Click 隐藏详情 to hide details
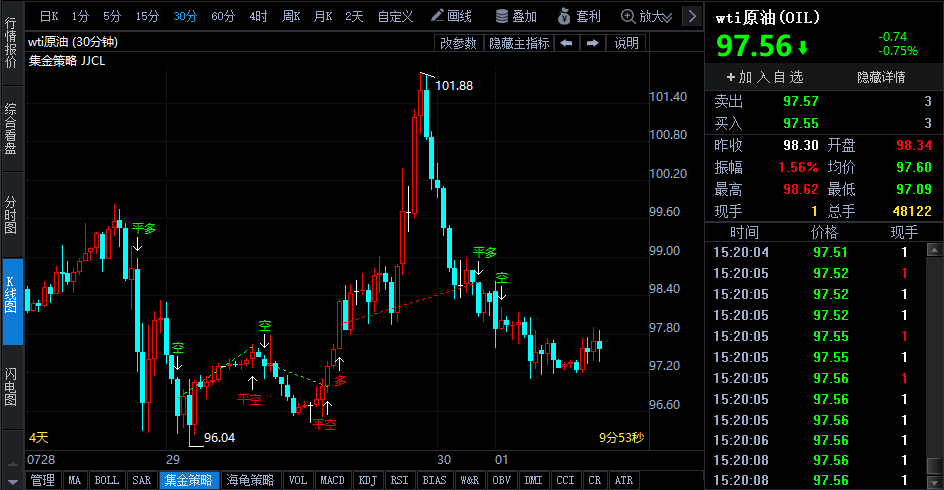 point(881,77)
